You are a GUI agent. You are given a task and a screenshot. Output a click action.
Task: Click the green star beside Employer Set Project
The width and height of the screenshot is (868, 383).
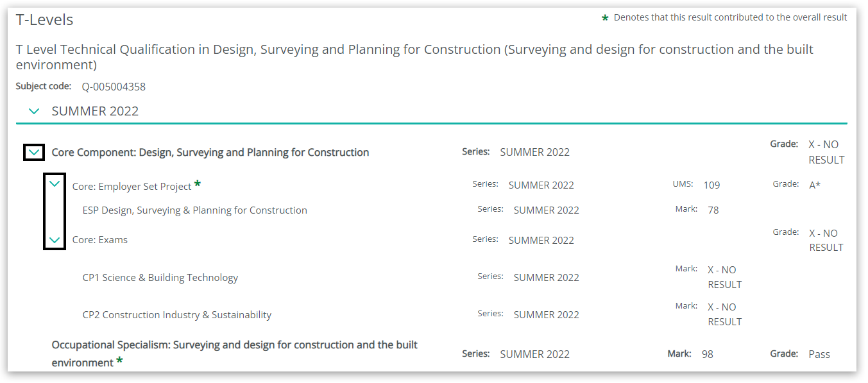(x=198, y=185)
